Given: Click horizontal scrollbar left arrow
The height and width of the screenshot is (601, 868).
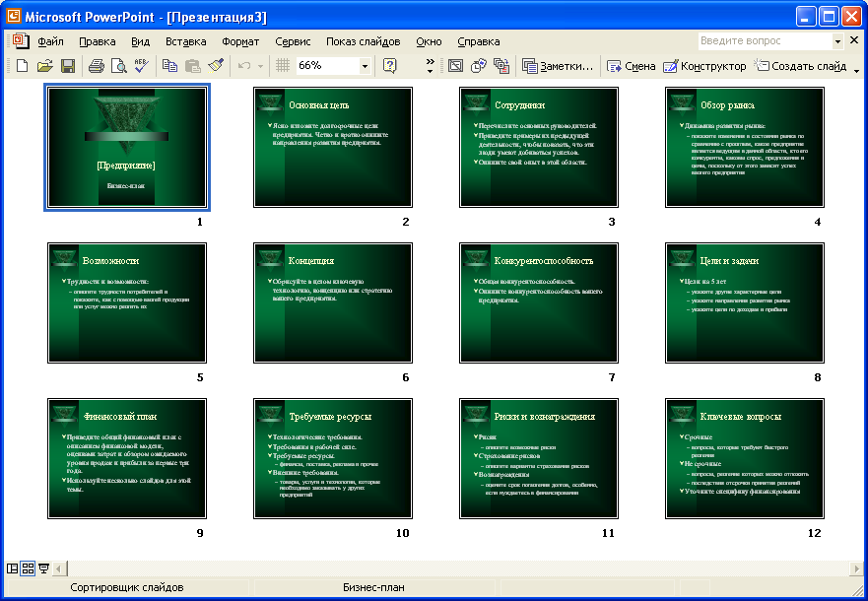Looking at the screenshot, I should [60, 568].
